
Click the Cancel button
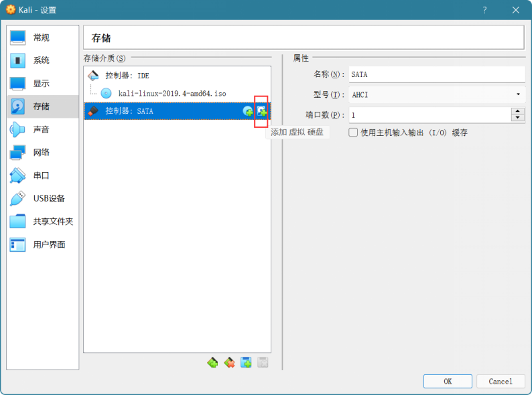tap(501, 382)
